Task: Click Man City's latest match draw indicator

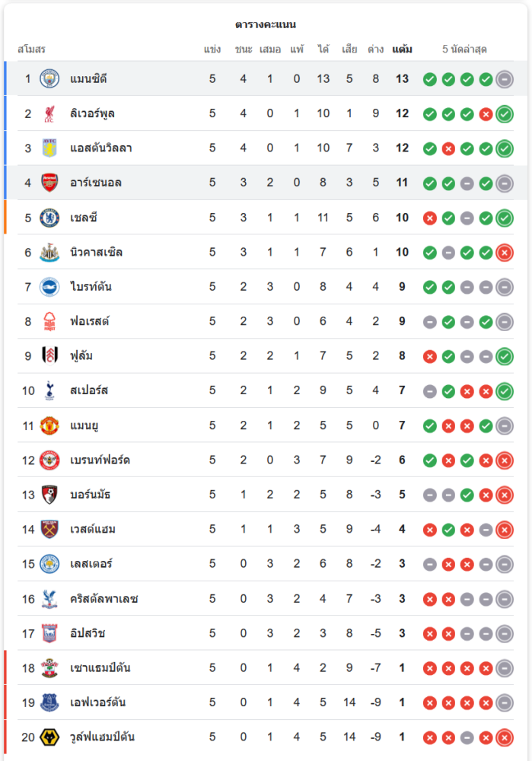Action: click(504, 79)
